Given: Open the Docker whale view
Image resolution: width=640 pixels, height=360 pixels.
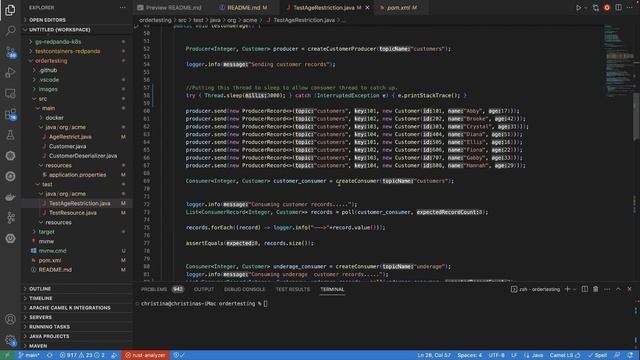Looking at the screenshot, I should 10,197.
